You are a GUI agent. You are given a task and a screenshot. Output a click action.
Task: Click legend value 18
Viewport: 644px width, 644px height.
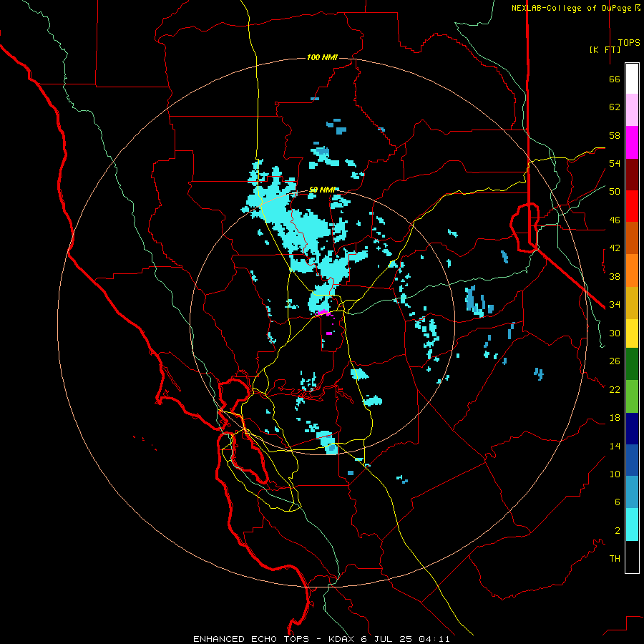pos(615,418)
